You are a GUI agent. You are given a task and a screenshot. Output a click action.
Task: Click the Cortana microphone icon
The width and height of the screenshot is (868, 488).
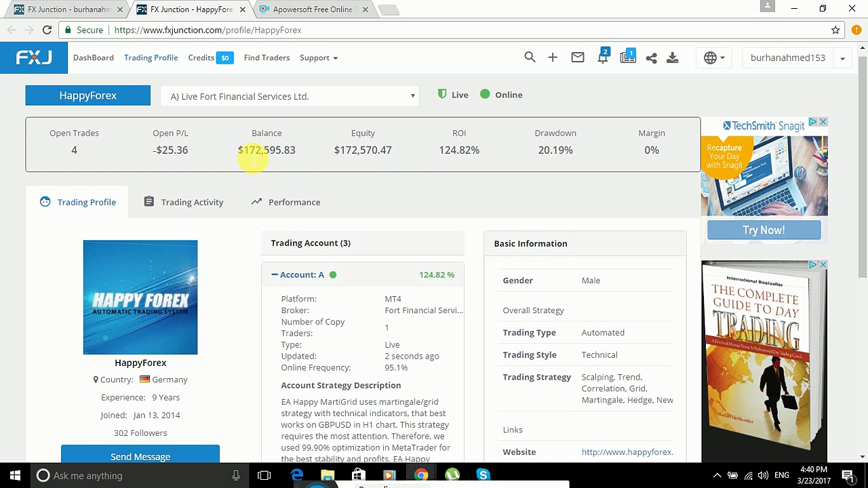[x=236, y=476]
